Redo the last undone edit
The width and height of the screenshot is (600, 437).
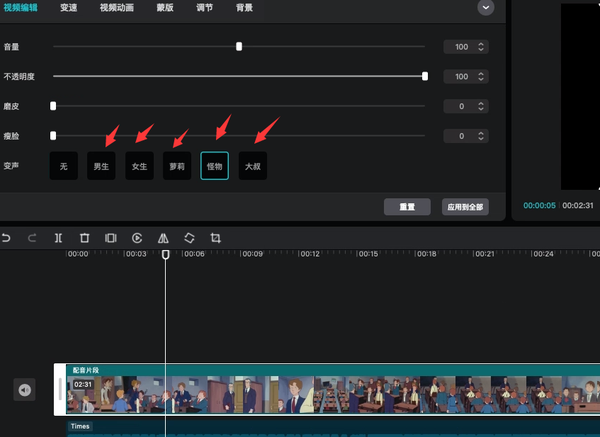pyautogui.click(x=32, y=238)
